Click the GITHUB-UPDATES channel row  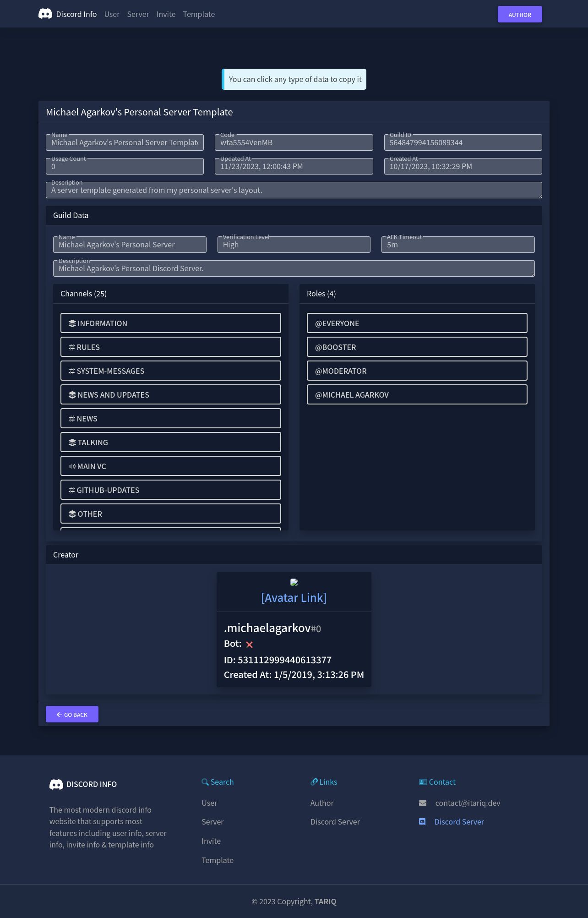171,490
